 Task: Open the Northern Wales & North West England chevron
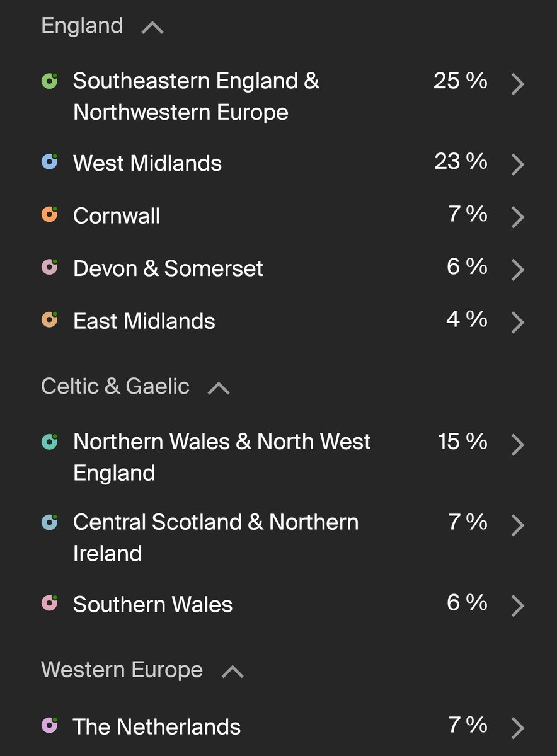click(x=517, y=444)
